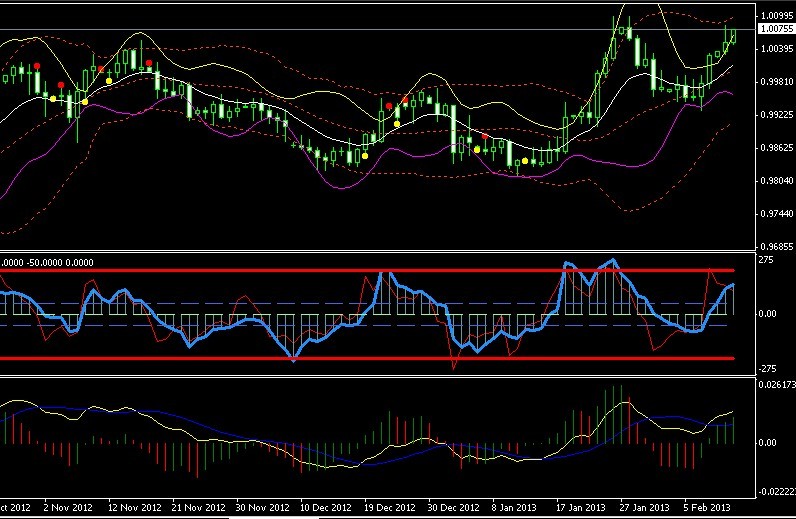Select the 27 Jan 2013 date label

click(x=644, y=507)
